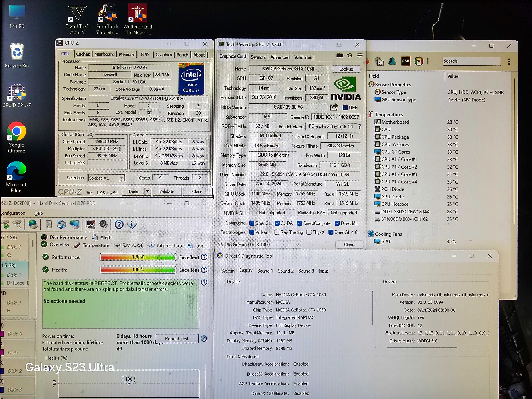The image size is (532, 399).
Task: Click help icon next to Health Excellent
Action: point(204,270)
